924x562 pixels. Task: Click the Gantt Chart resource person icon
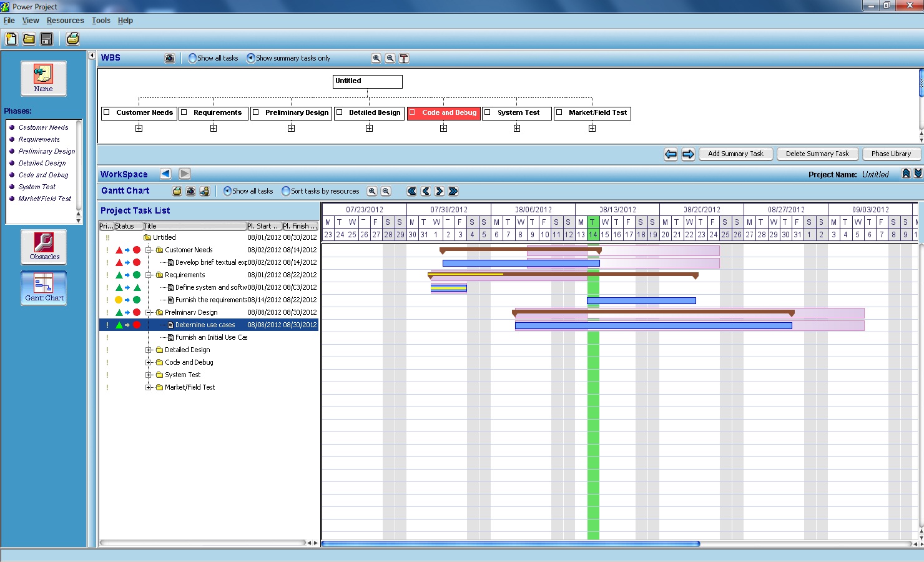[205, 191]
